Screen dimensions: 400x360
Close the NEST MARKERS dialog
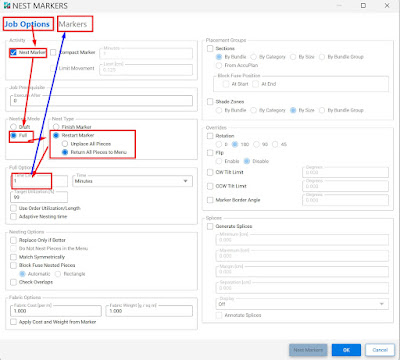(387, 6)
